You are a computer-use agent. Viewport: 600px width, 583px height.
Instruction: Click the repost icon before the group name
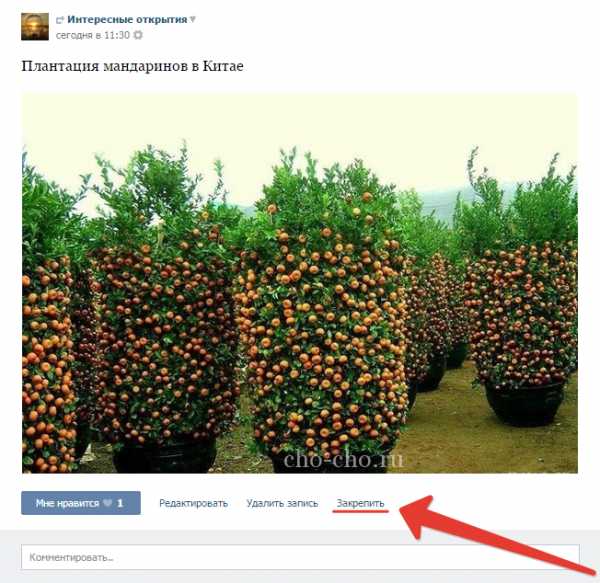60,20
